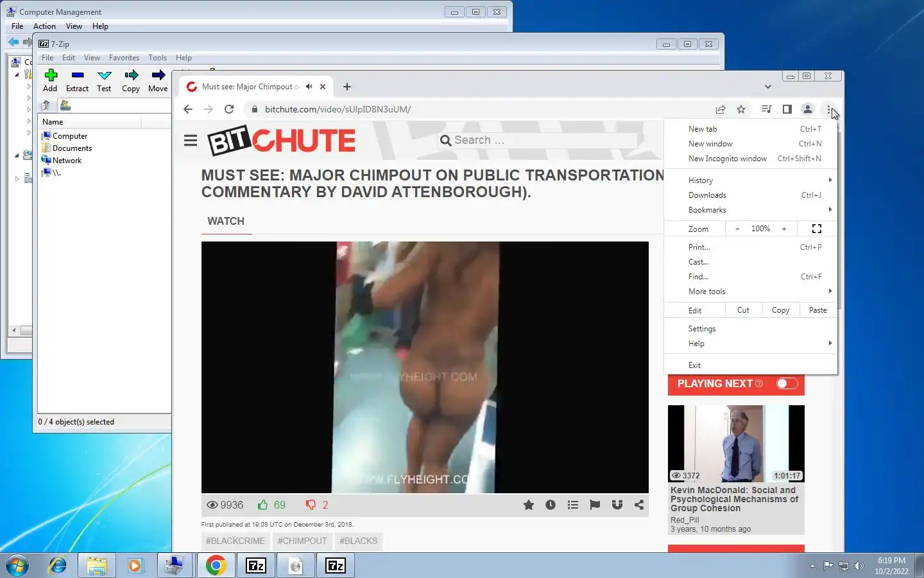Click the 7-Zip Add toolbar icon
924x578 pixels.
(51, 75)
